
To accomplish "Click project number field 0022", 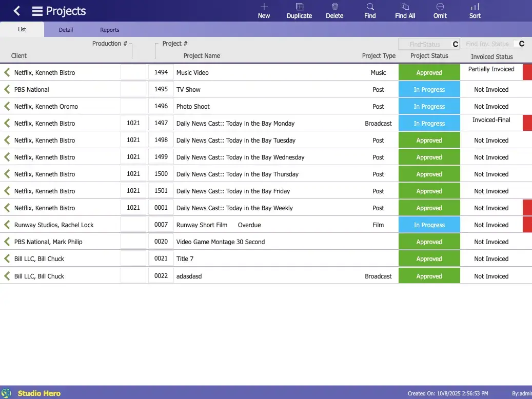I will [161, 276].
